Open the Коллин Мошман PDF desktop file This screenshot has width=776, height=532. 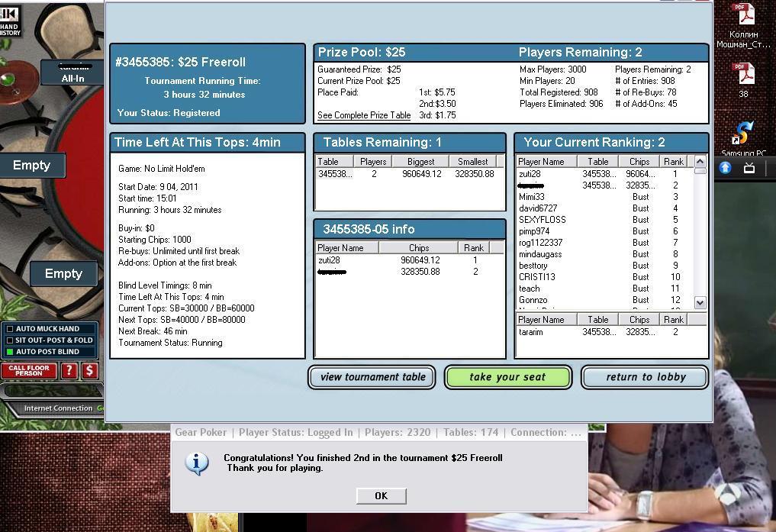tap(743, 26)
